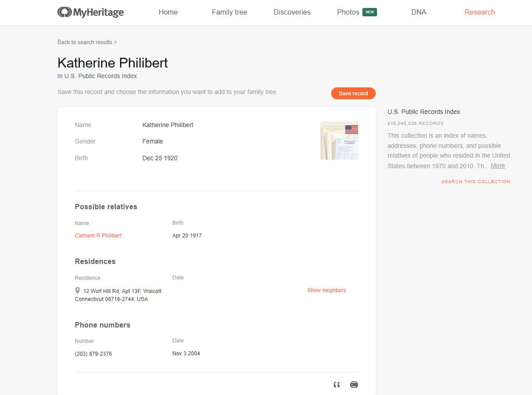Click the Show neighbors link

click(327, 290)
